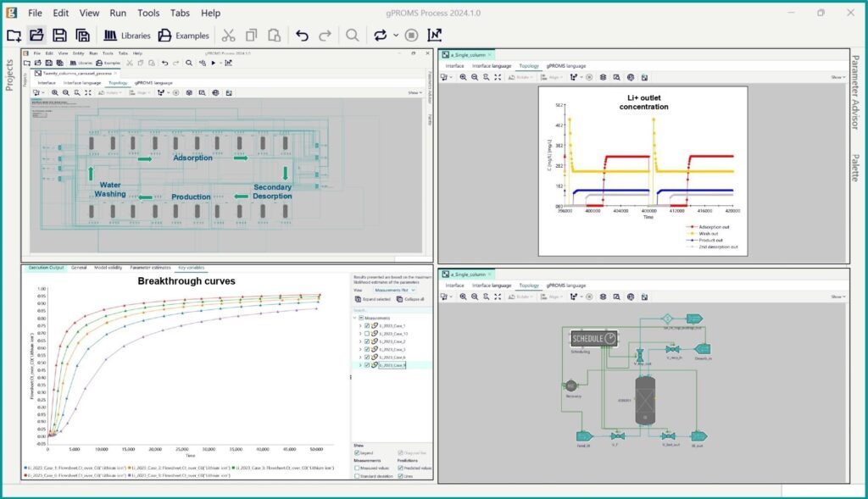Click the Cut scissors icon

click(x=228, y=35)
